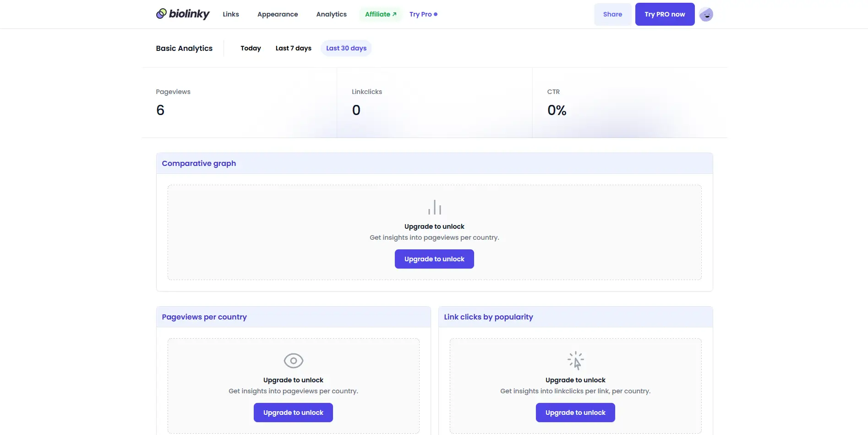868x435 pixels.
Task: Click Upgrade to unlock in Comparative graph
Action: pos(434,259)
